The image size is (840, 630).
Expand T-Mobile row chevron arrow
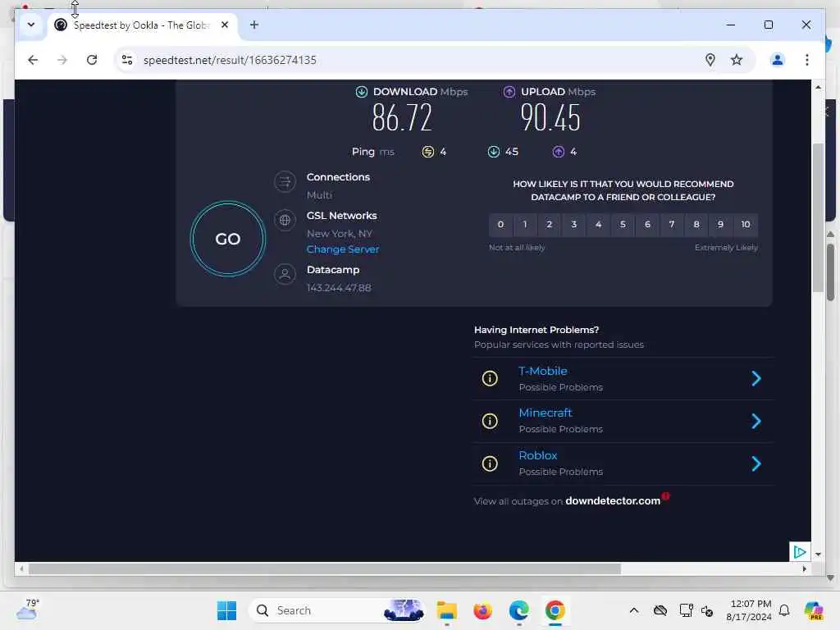pyautogui.click(x=756, y=379)
